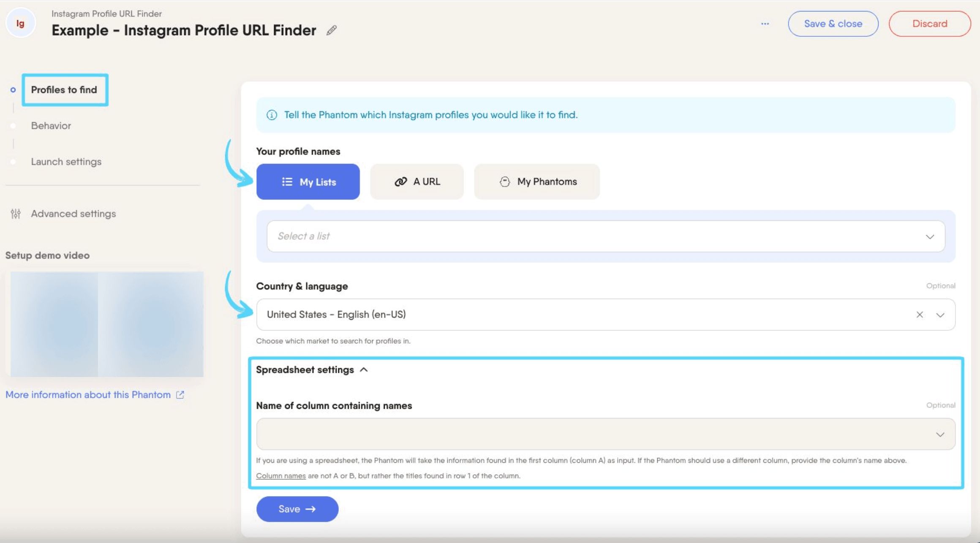Open the three-dots more options menu
Image resolution: width=980 pixels, height=543 pixels.
coord(765,24)
